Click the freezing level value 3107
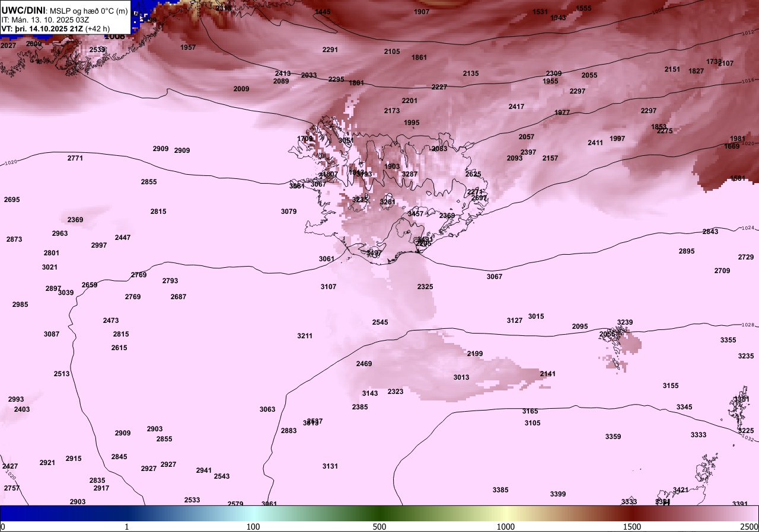Image resolution: width=759 pixels, height=532 pixels. click(329, 287)
